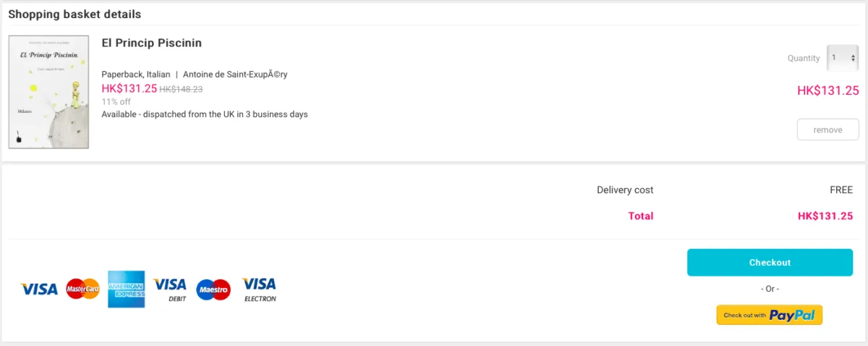Click the FREE delivery cost value

point(841,190)
